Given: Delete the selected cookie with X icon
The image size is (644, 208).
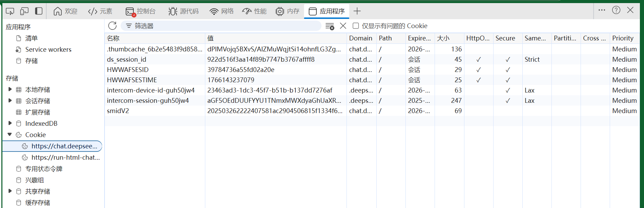Looking at the screenshot, I should click(x=343, y=26).
